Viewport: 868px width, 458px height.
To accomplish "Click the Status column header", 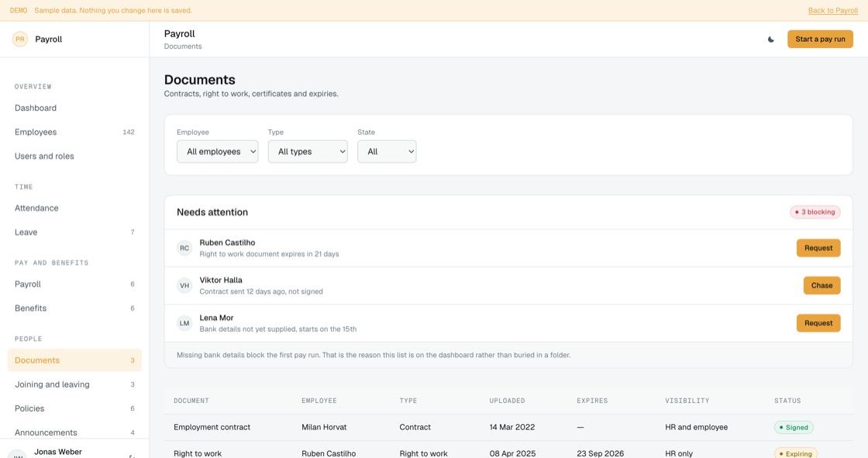I will [787, 401].
